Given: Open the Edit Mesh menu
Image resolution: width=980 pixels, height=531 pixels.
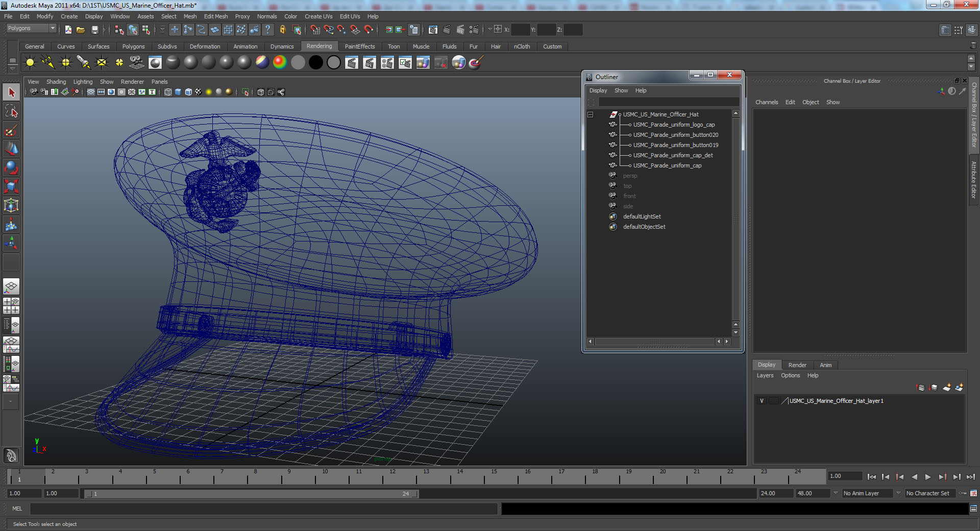Looking at the screenshot, I should (216, 16).
